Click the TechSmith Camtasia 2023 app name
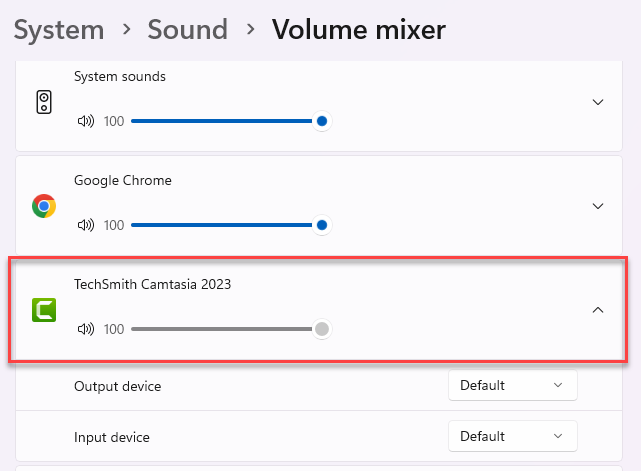 152,284
